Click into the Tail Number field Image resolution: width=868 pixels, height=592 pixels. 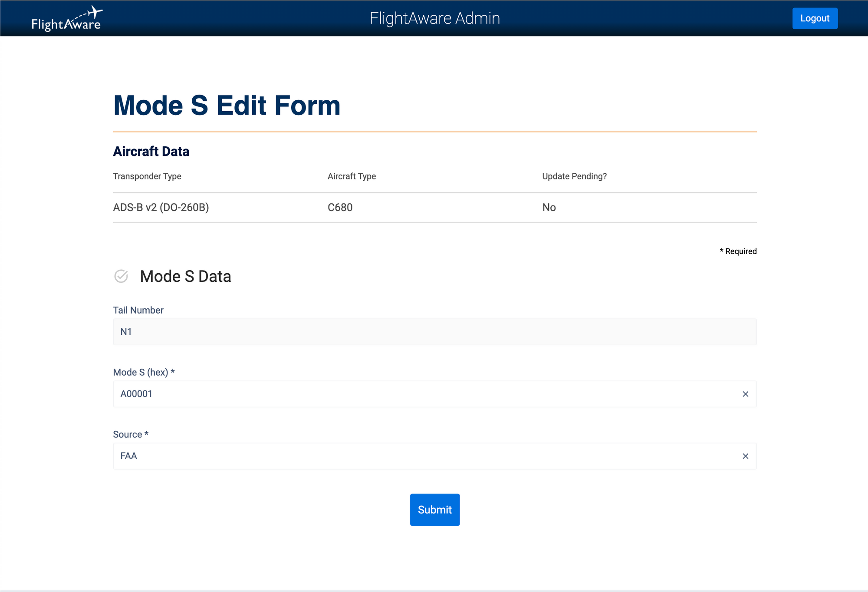434,332
